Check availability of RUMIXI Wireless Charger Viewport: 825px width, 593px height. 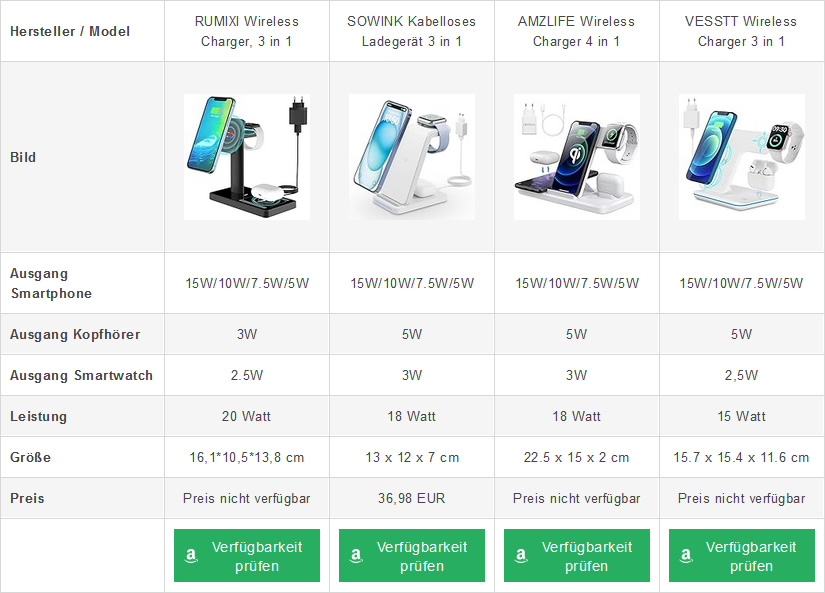(x=247, y=556)
